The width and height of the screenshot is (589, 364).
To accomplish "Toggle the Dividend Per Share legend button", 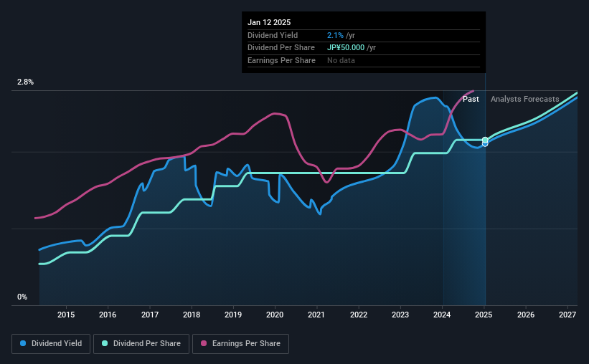I will coord(141,344).
